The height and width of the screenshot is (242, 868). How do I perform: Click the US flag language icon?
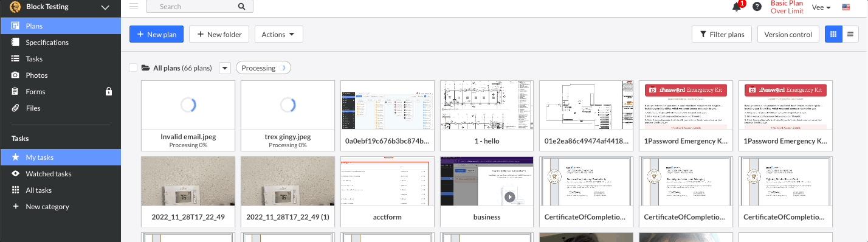846,7
